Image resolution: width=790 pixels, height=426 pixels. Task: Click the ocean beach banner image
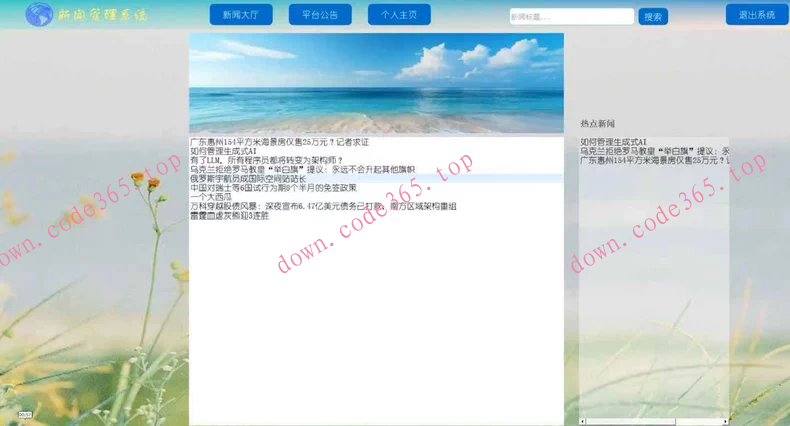pyautogui.click(x=376, y=83)
